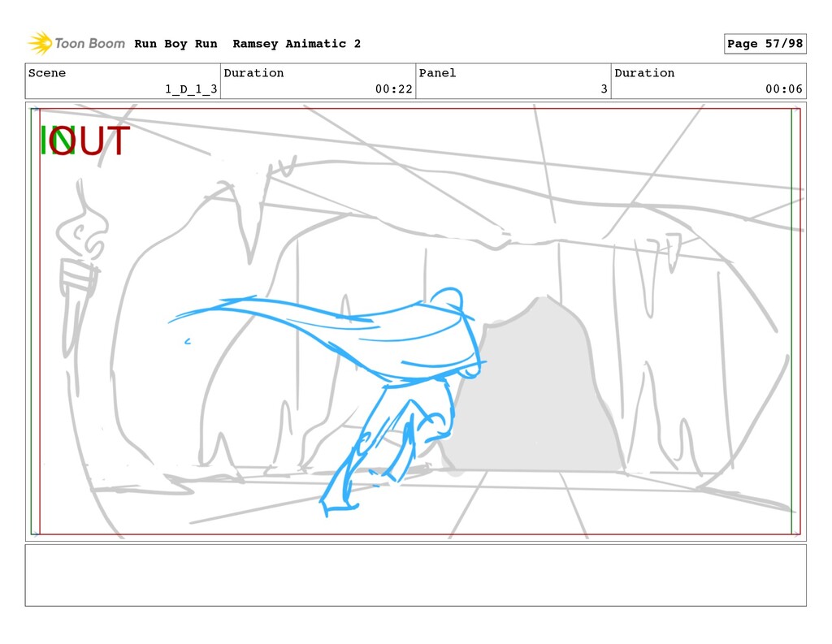Click scene duration value '00:22'
Image resolution: width=832 pixels, height=644 pixels.
[394, 89]
